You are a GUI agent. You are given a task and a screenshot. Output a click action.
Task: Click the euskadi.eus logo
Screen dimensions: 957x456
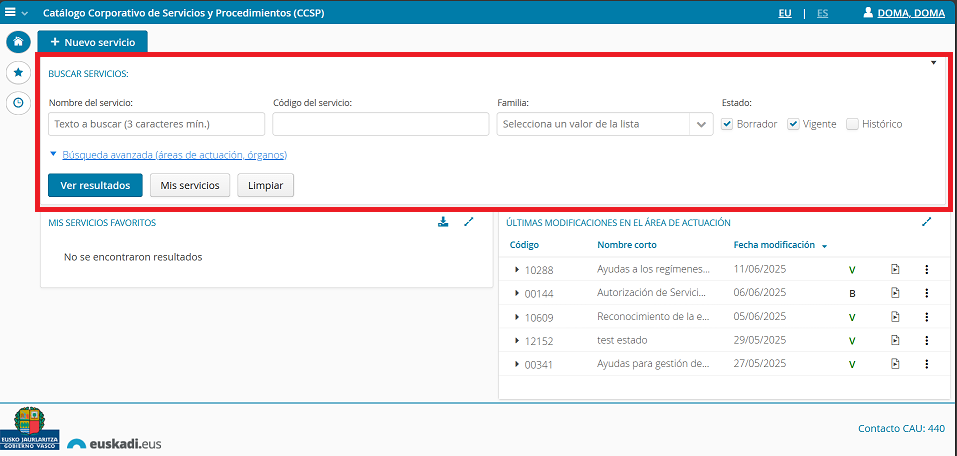tap(114, 443)
